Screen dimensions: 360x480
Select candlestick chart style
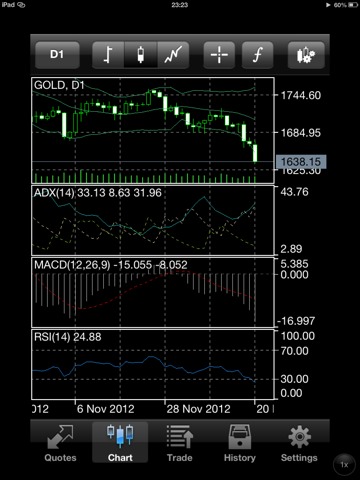(141, 55)
